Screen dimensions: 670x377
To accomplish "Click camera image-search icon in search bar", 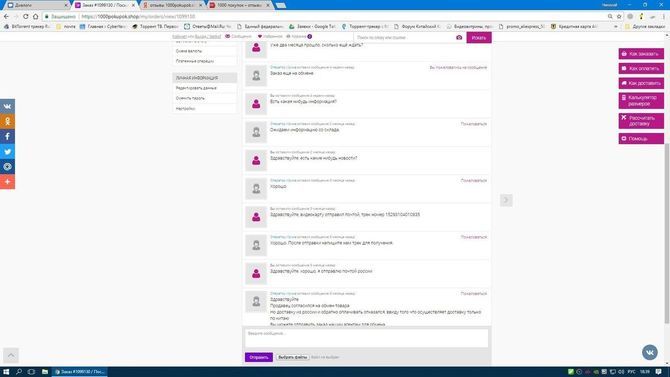I will point(459,38).
